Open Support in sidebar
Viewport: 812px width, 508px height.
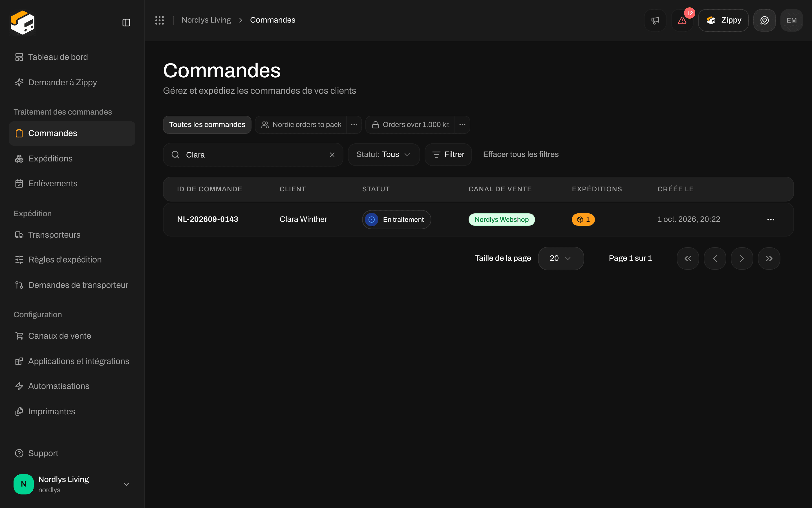tap(72, 453)
